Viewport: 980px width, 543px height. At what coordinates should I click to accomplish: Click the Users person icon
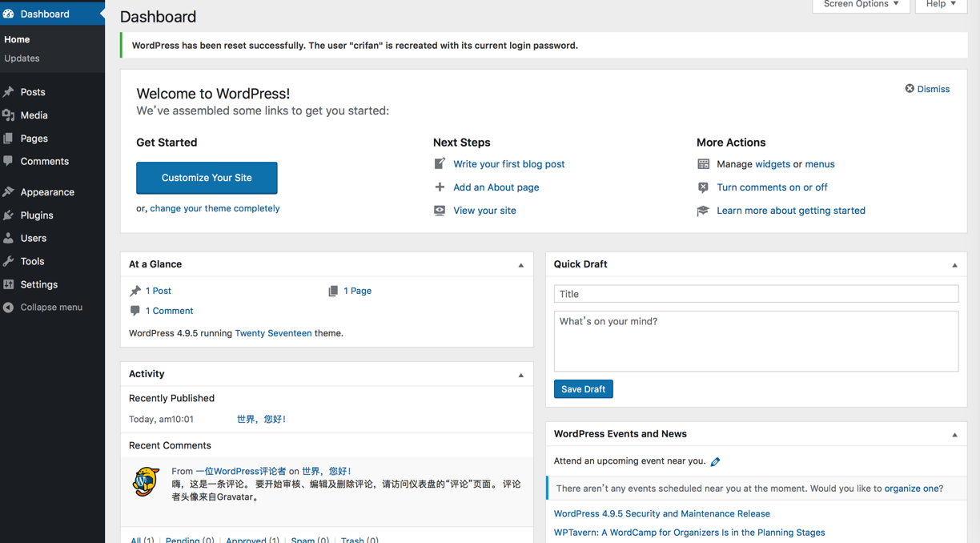(x=9, y=238)
